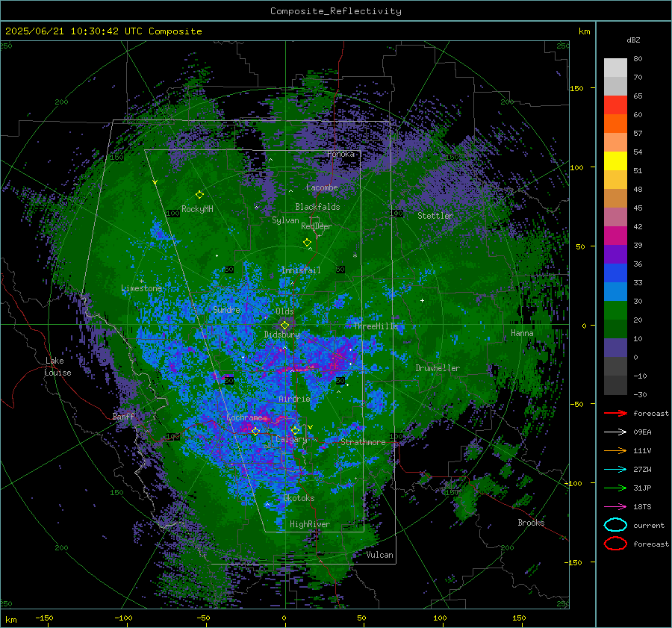Click the light gray 70 dBZ swatch
The height and width of the screenshot is (628, 672).
point(615,68)
